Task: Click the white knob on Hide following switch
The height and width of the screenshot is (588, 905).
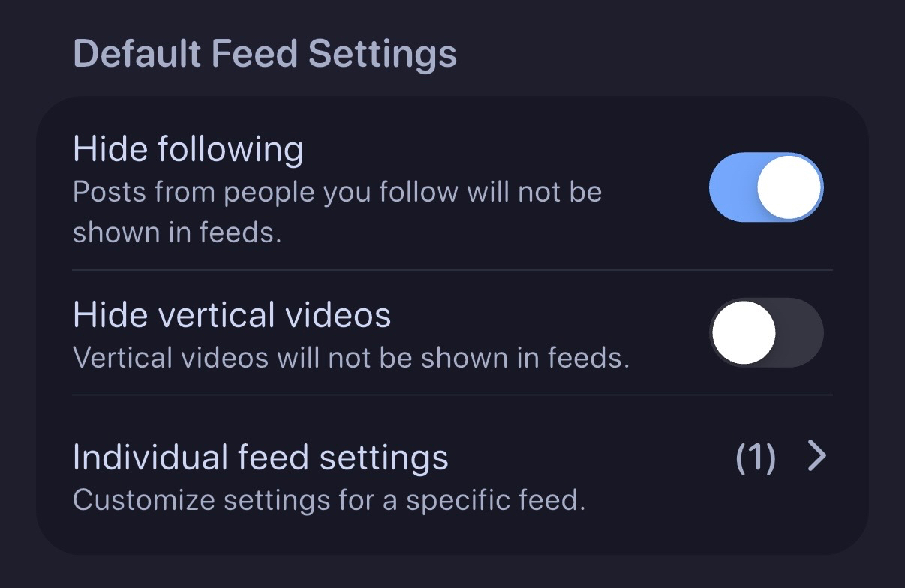Action: [789, 187]
